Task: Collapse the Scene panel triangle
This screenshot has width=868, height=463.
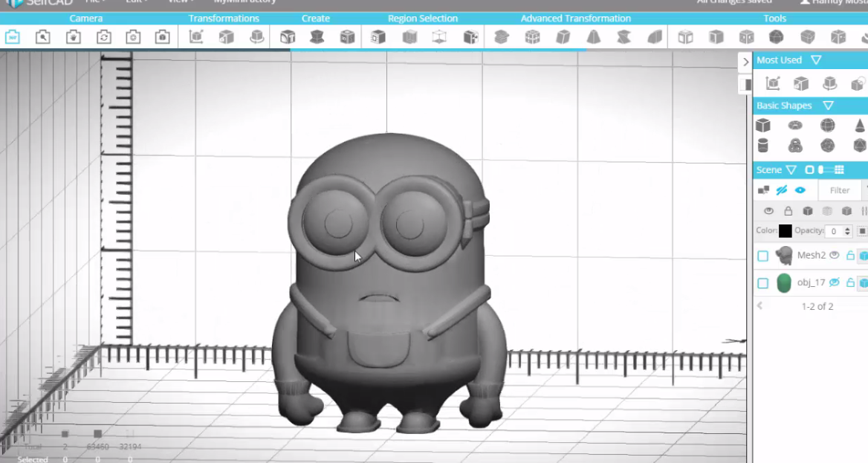Action: coord(791,169)
